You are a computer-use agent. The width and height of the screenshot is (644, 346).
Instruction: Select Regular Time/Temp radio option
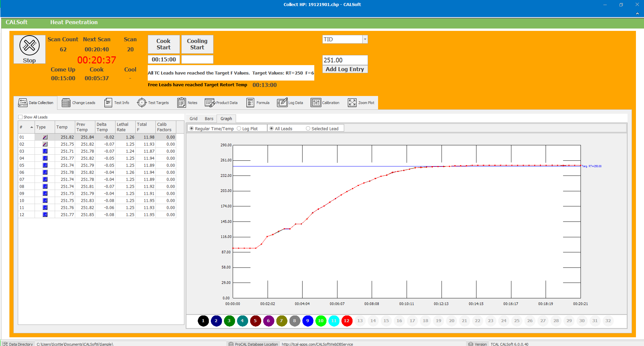tap(192, 129)
